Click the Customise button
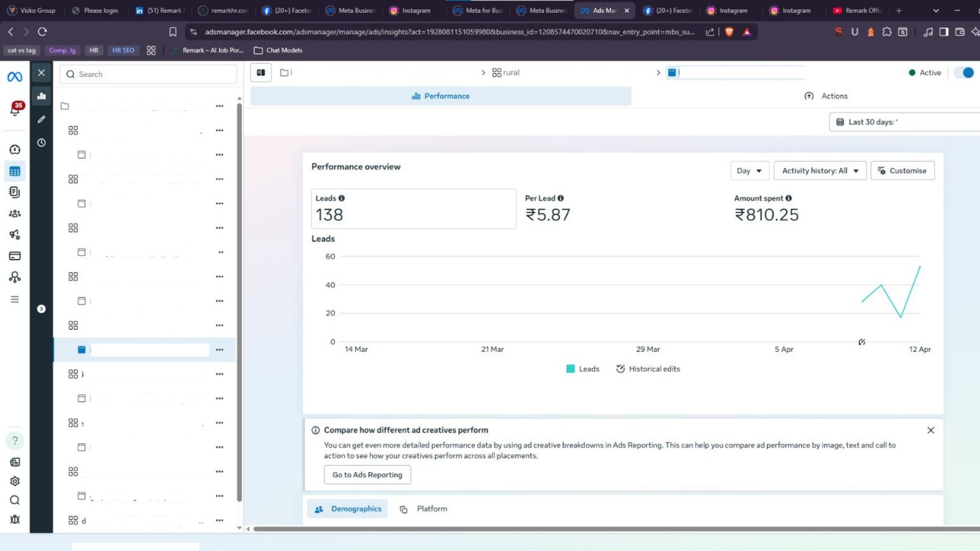980x551 pixels. [902, 171]
